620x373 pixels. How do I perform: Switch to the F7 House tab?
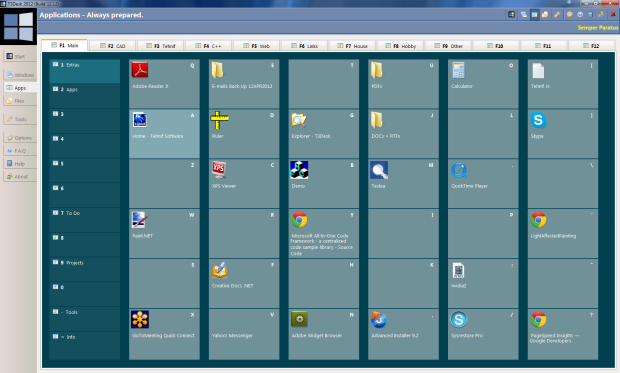click(x=352, y=46)
